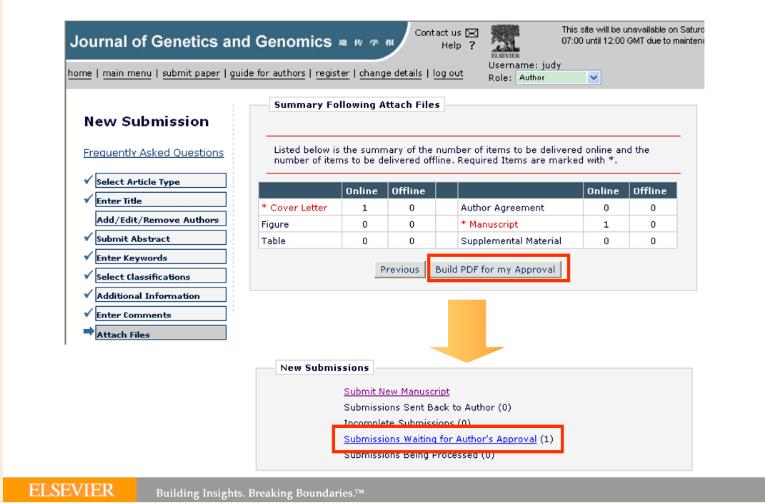Click Build PDF for my Approval

(x=495, y=269)
